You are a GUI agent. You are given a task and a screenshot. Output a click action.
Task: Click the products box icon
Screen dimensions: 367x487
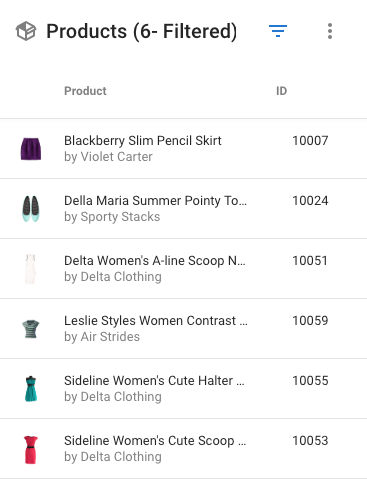pyautogui.click(x=26, y=31)
